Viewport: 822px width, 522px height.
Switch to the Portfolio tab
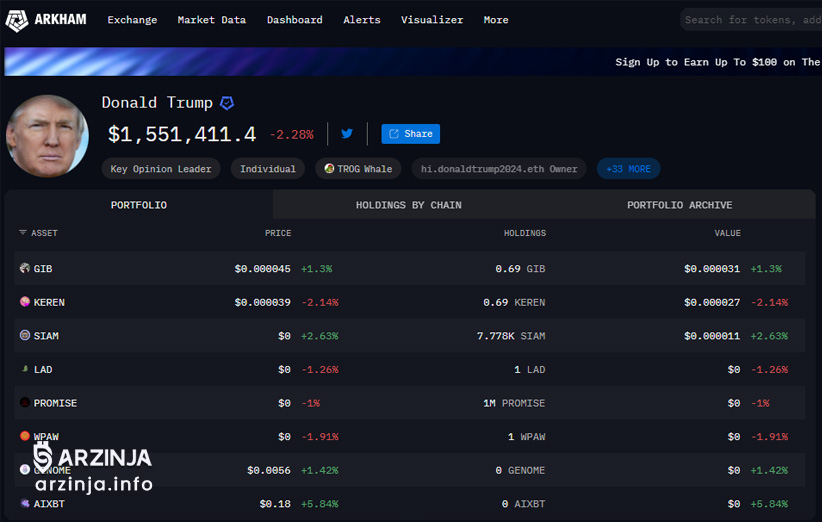[x=139, y=205]
